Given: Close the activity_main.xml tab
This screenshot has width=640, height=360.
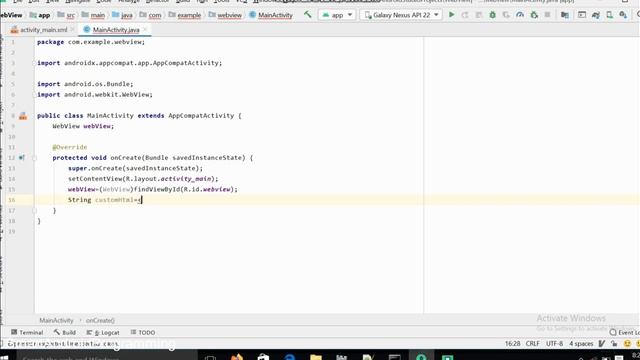Looking at the screenshot, I should [72, 30].
